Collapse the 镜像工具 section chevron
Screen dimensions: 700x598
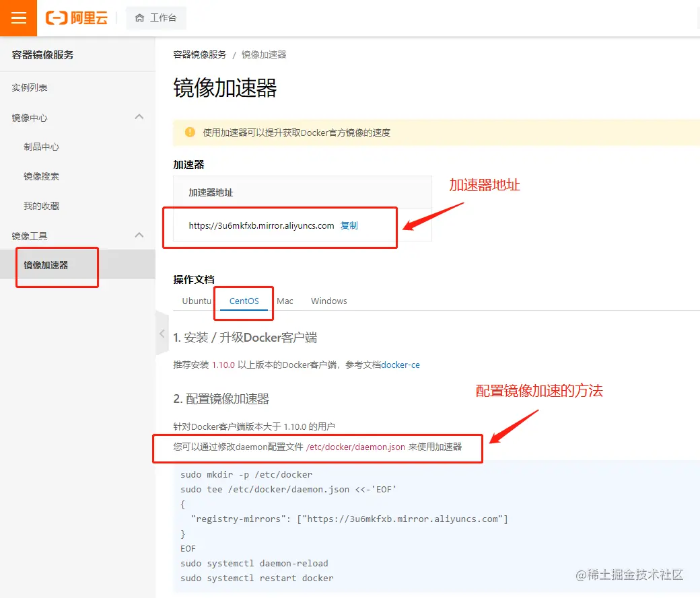tap(139, 235)
